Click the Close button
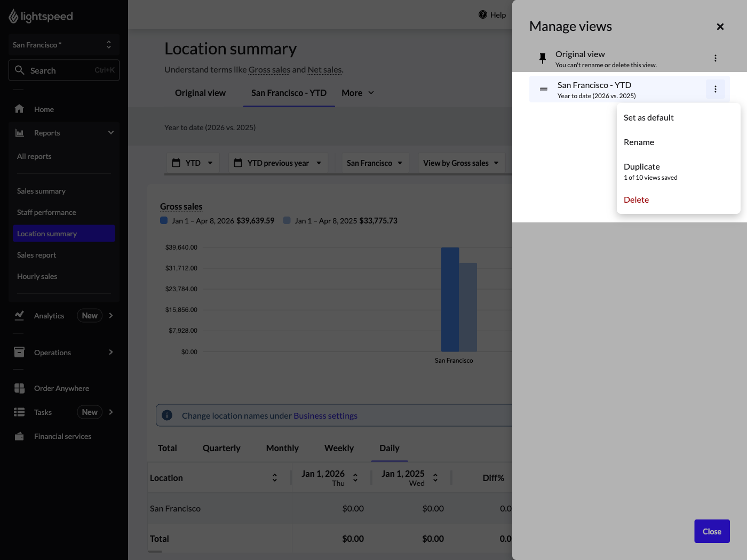 [x=712, y=531]
